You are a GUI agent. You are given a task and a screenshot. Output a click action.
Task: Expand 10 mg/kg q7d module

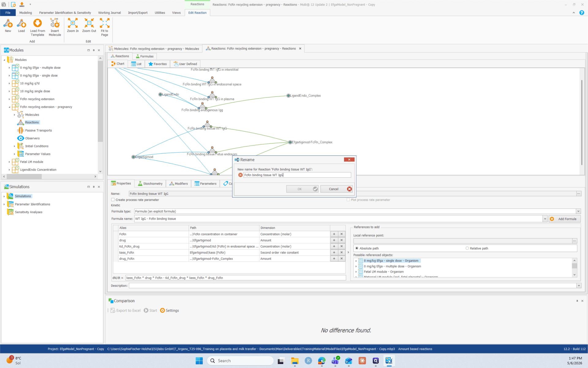tap(9, 83)
